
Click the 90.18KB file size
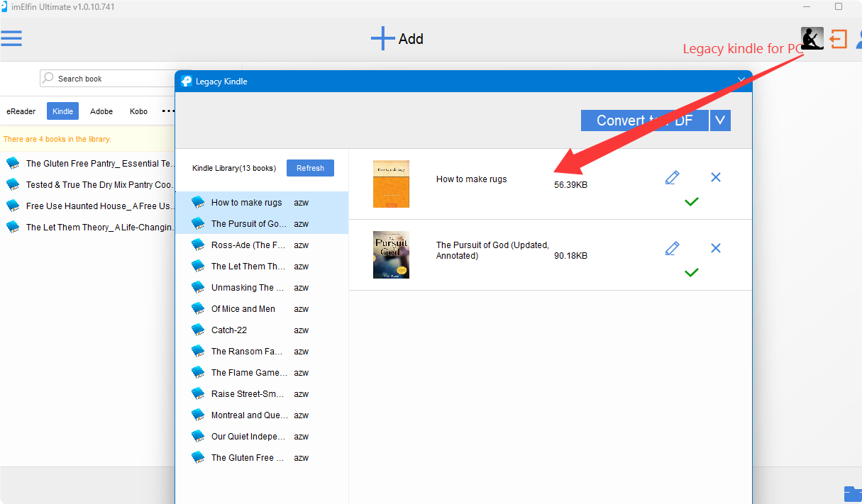pos(570,255)
